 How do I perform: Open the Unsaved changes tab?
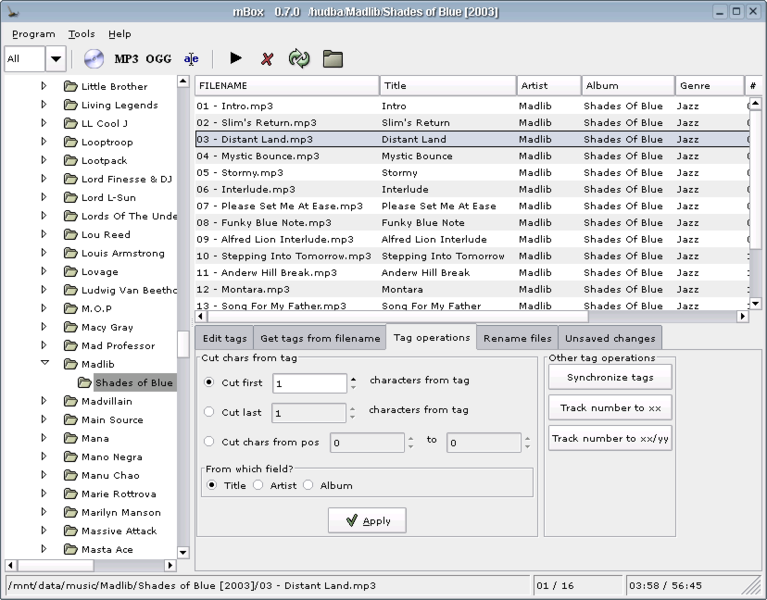tap(610, 338)
